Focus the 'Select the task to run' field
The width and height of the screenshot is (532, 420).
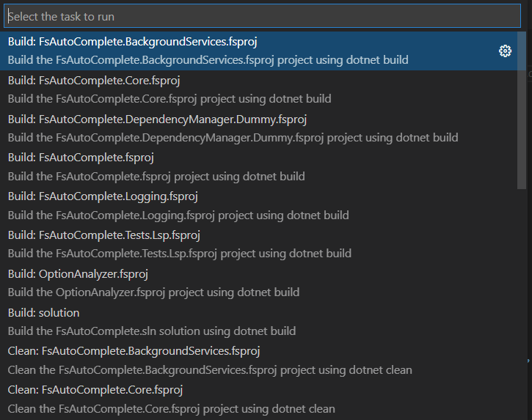pyautogui.click(x=262, y=16)
